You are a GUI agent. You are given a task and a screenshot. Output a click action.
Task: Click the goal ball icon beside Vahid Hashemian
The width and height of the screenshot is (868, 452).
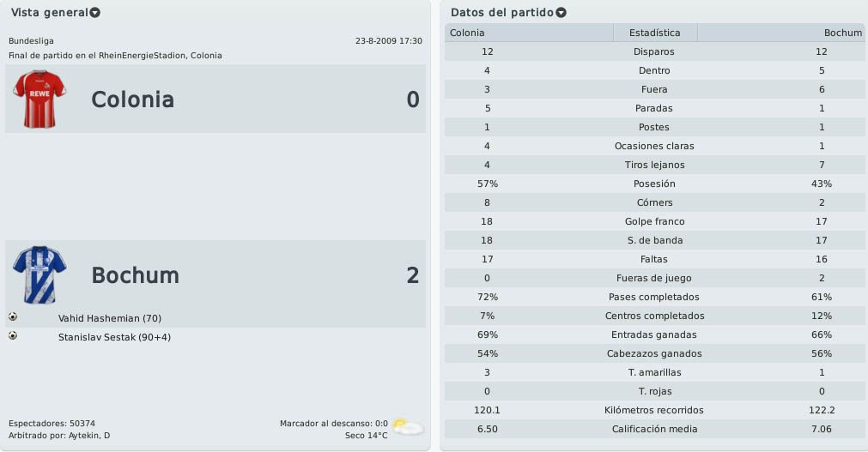(13, 317)
